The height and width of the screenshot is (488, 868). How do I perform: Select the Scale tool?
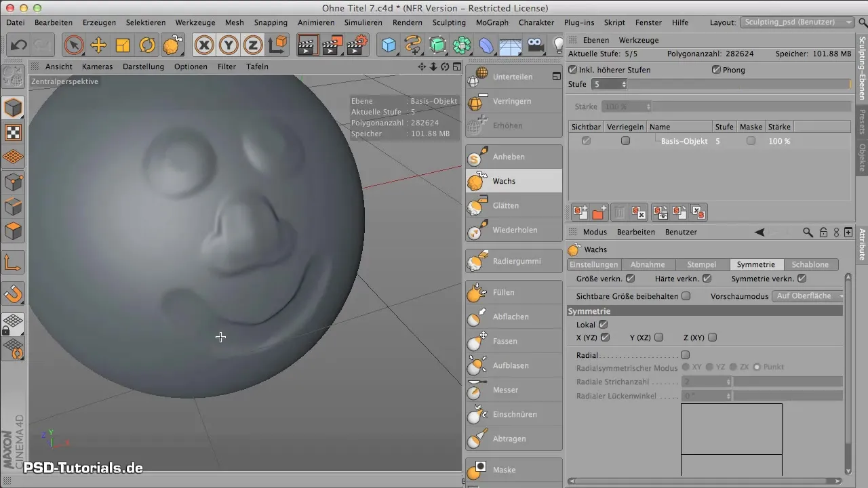(x=123, y=45)
